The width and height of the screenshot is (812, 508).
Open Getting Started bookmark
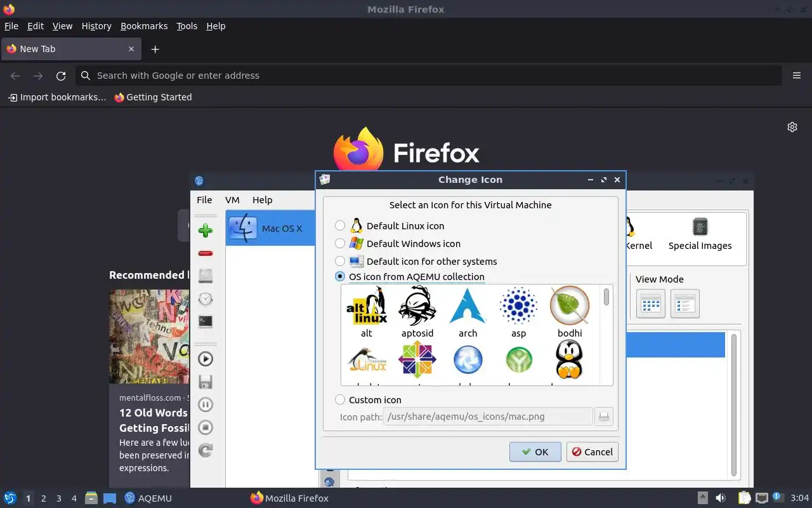pyautogui.click(x=153, y=97)
